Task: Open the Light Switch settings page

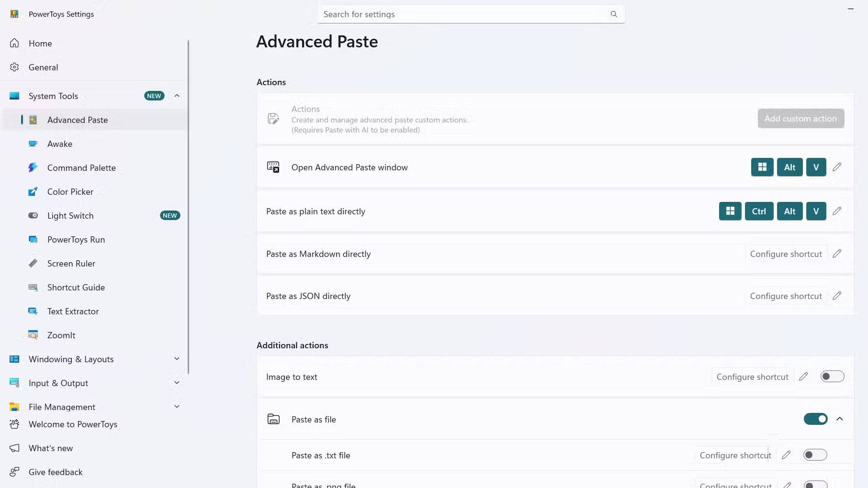Action: 70,216
